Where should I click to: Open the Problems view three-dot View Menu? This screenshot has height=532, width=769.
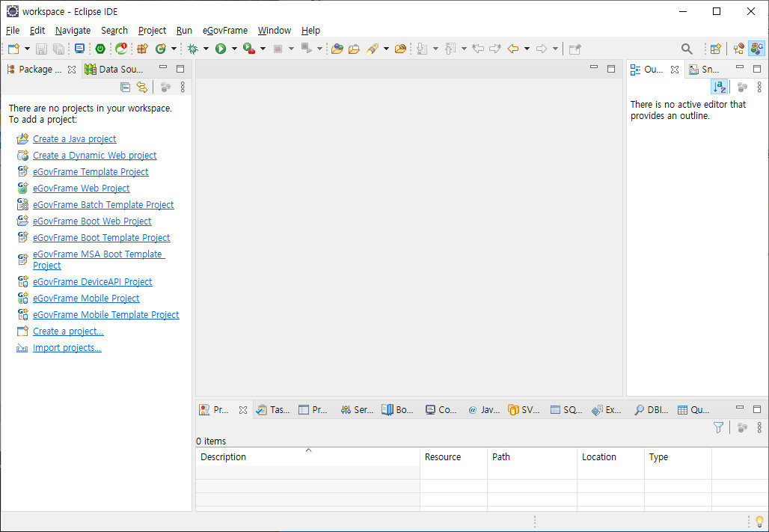coord(759,427)
